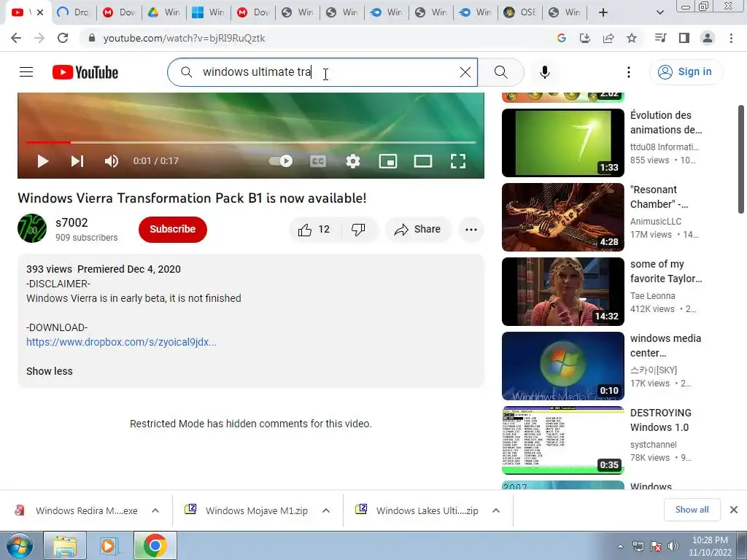Viewport: 747px width, 560px height.
Task: Toggle the autoplay switch
Action: click(281, 161)
